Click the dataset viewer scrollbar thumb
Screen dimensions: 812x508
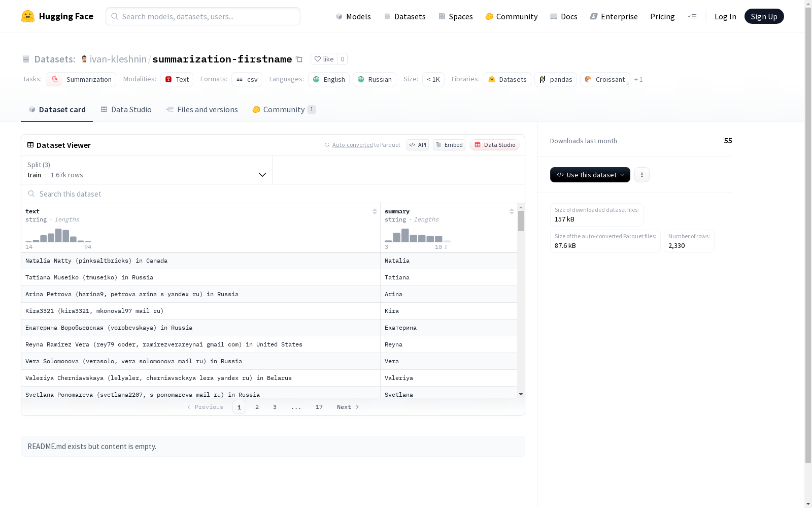coord(521,221)
